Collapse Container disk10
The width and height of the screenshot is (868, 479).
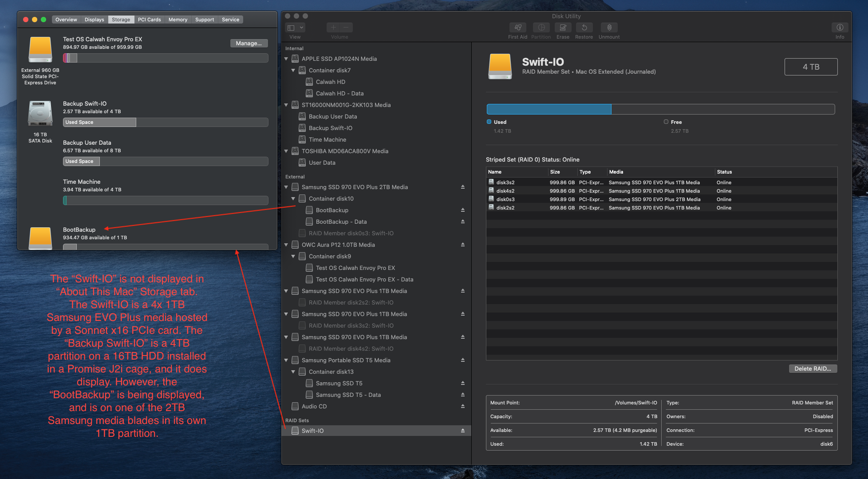[x=293, y=198]
